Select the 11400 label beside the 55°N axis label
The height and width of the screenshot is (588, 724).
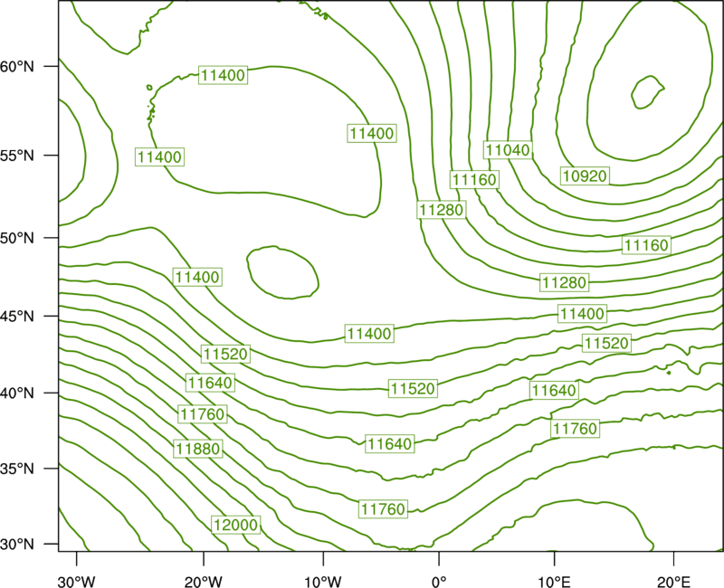point(160,156)
